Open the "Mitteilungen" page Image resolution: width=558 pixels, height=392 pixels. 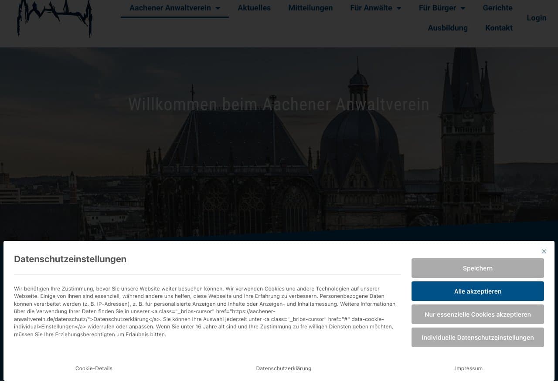(310, 8)
